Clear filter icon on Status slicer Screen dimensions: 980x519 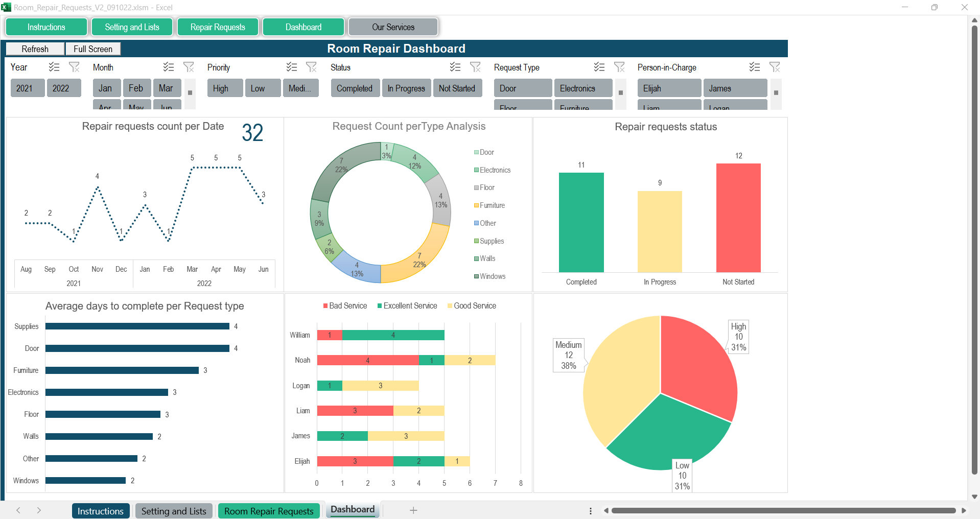(475, 67)
